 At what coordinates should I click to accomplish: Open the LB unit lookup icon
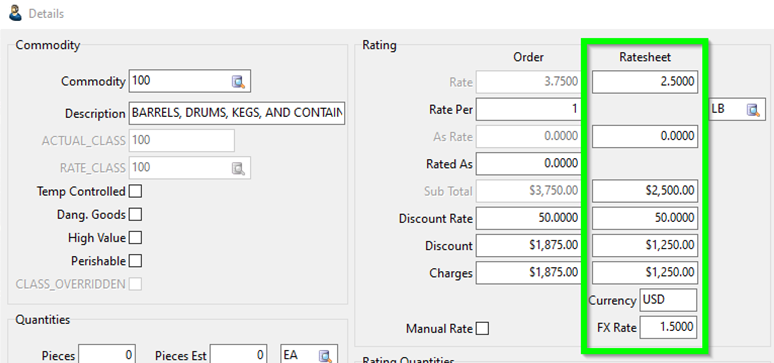753,110
